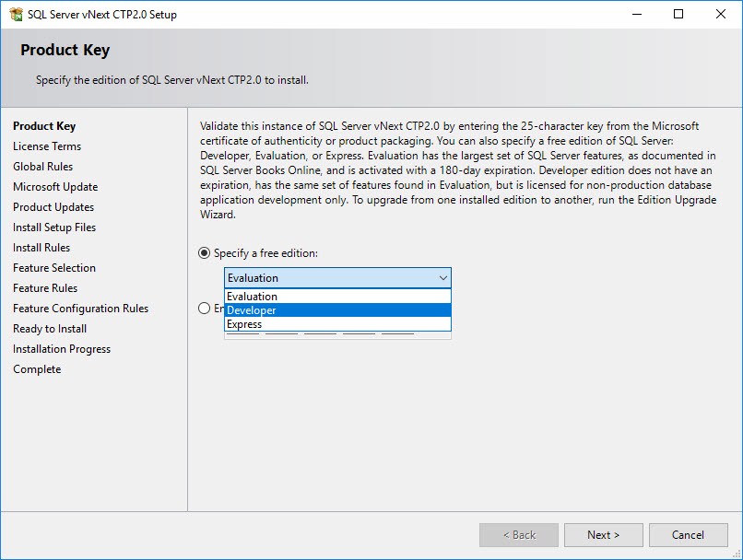Click the SQL Server setup title bar icon

point(16,14)
